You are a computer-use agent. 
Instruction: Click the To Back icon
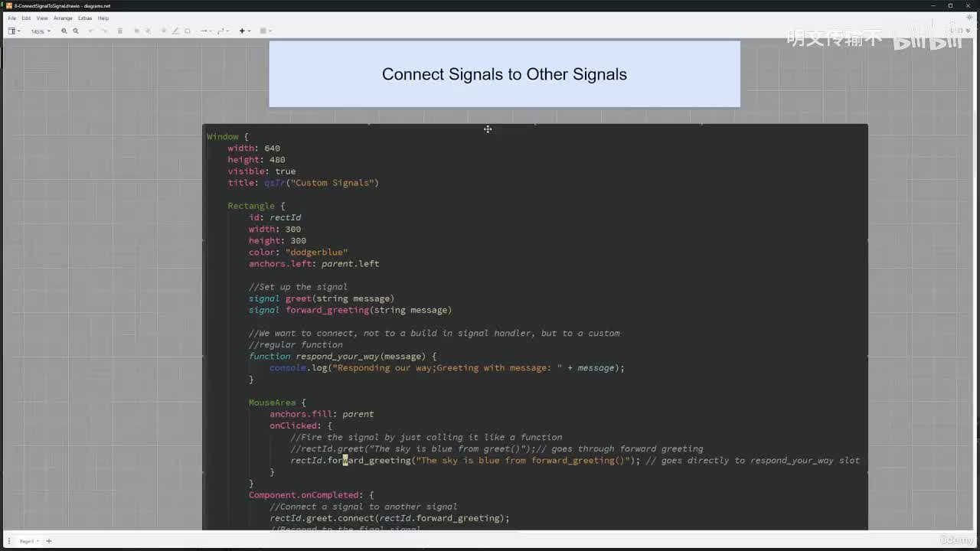(148, 31)
